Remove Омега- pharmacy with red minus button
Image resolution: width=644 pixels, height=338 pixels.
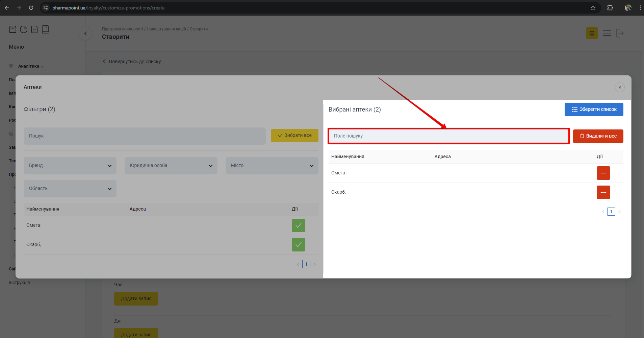pyautogui.click(x=603, y=173)
